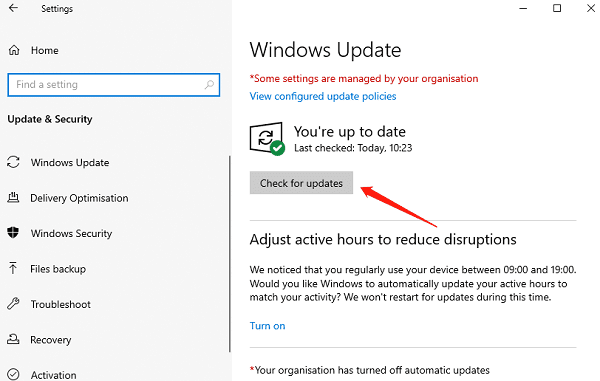Open the Windows Update sidebar item
The width and height of the screenshot is (600, 381).
(70, 163)
